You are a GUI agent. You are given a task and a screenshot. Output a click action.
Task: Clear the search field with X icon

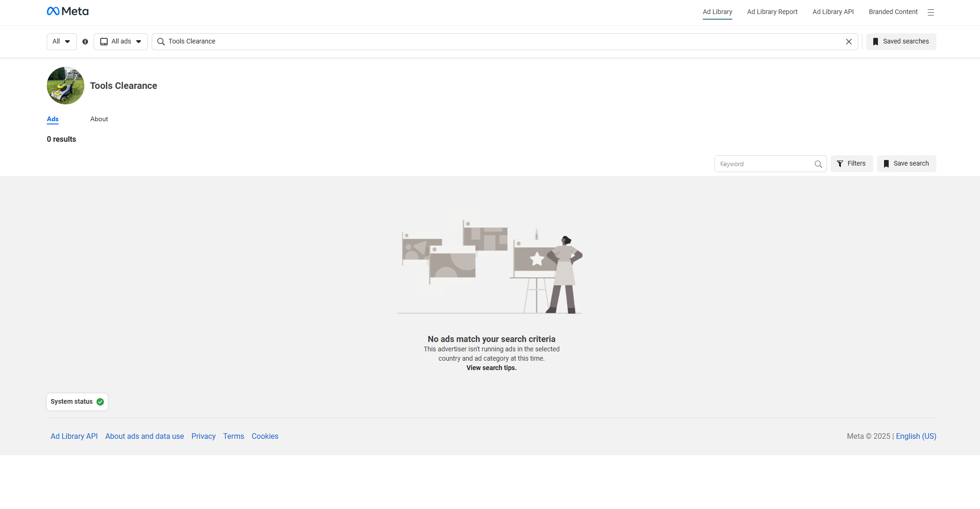[849, 42]
